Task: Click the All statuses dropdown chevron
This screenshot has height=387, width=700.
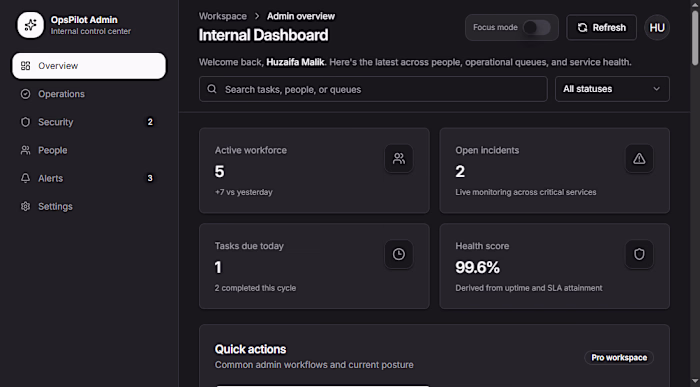Action: coord(656,89)
